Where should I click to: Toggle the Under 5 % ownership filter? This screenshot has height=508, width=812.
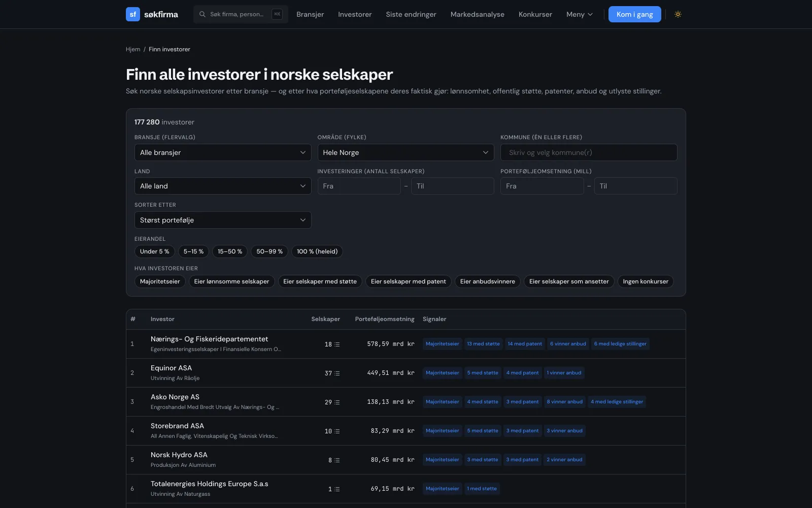(155, 251)
